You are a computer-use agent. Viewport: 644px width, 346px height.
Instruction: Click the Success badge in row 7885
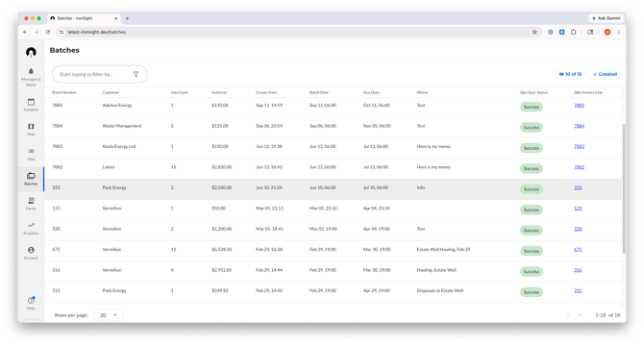point(531,107)
